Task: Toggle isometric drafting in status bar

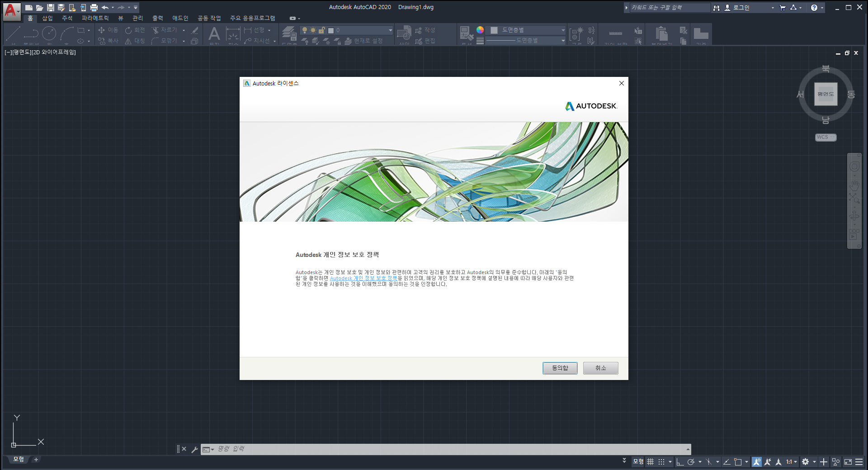Action: tap(709, 462)
